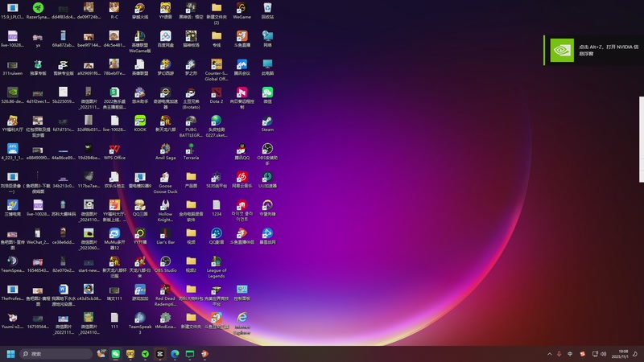Open the QQ影音 player shortcut
The height and width of the screenshot is (362, 644).
coord(217,237)
